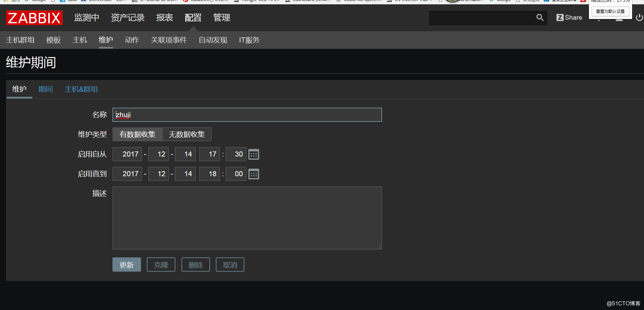
Task: Go to 动作 submenu
Action: point(132,40)
